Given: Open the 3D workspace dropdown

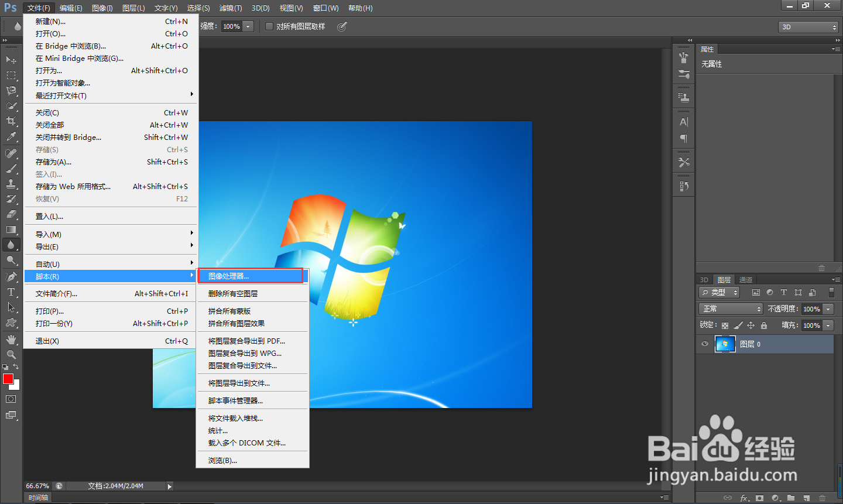Looking at the screenshot, I should (x=809, y=27).
